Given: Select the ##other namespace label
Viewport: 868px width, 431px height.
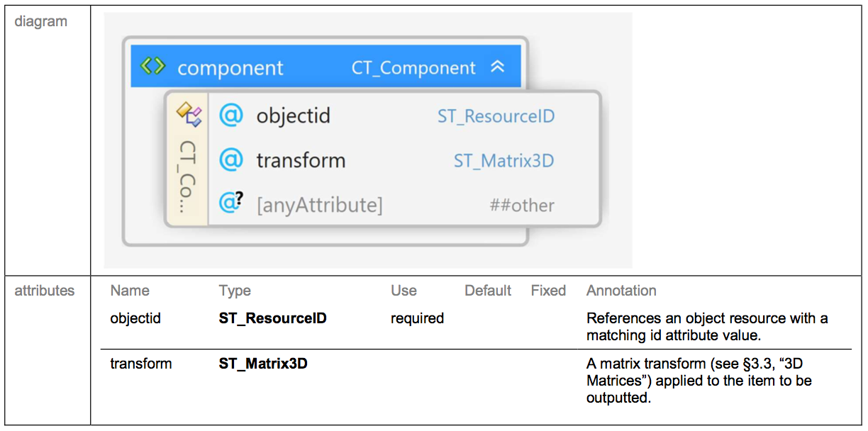Looking at the screenshot, I should tap(522, 206).
